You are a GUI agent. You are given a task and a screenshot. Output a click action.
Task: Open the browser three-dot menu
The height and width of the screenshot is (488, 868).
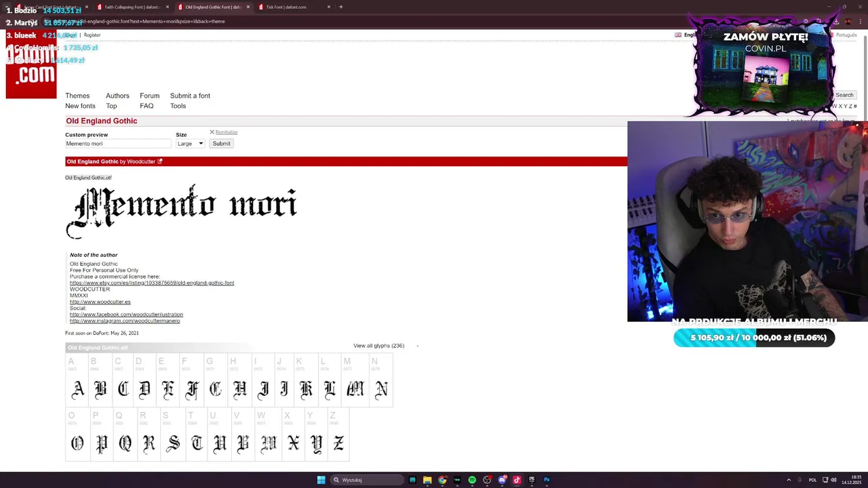(860, 21)
